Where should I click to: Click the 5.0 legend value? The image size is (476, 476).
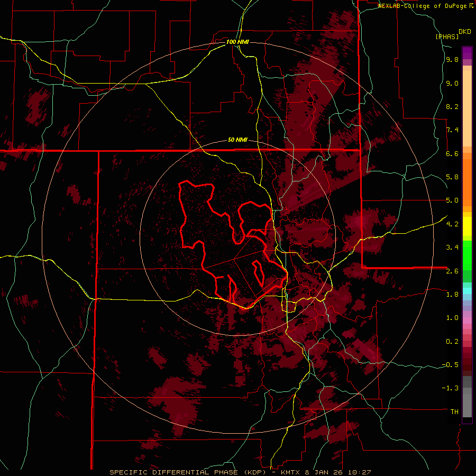click(452, 200)
